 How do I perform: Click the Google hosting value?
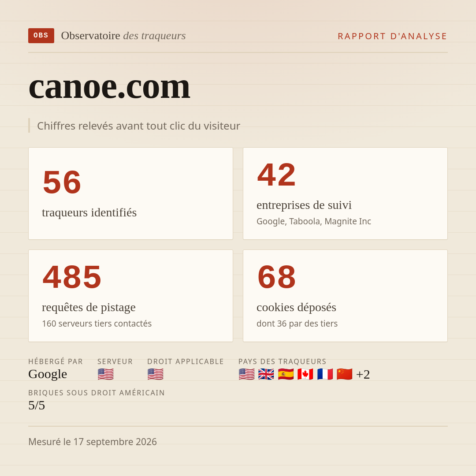(48, 374)
